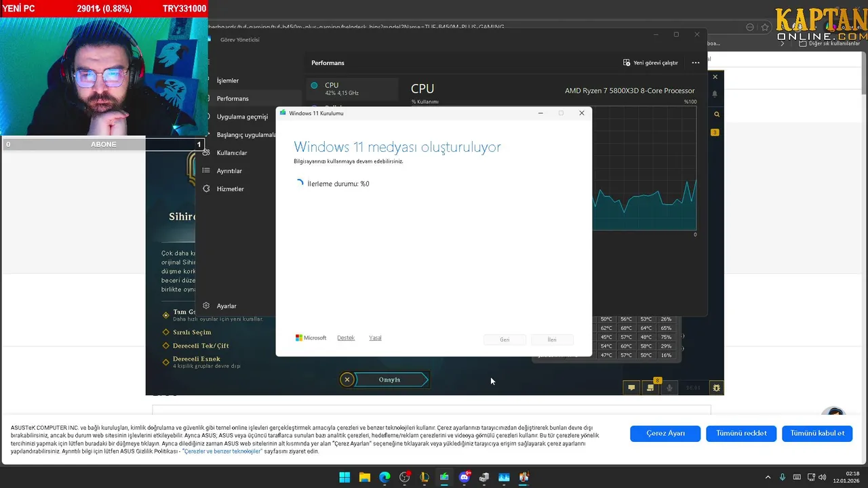This screenshot has width=868, height=488.
Task: Click the CPU usage graph
Action: point(644,168)
